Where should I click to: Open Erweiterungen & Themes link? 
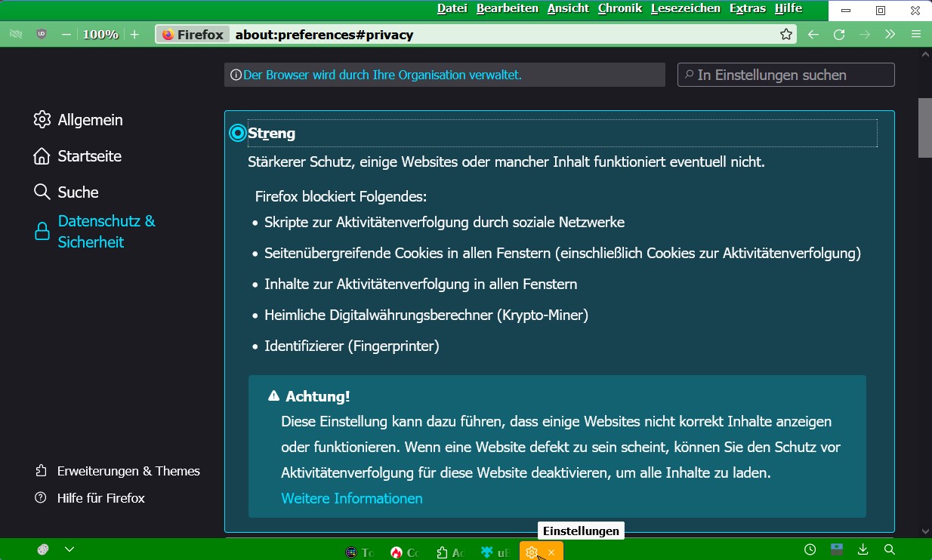tap(117, 471)
